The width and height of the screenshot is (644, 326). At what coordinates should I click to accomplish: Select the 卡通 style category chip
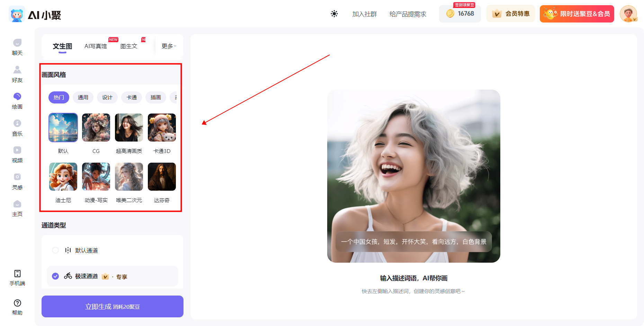132,98
